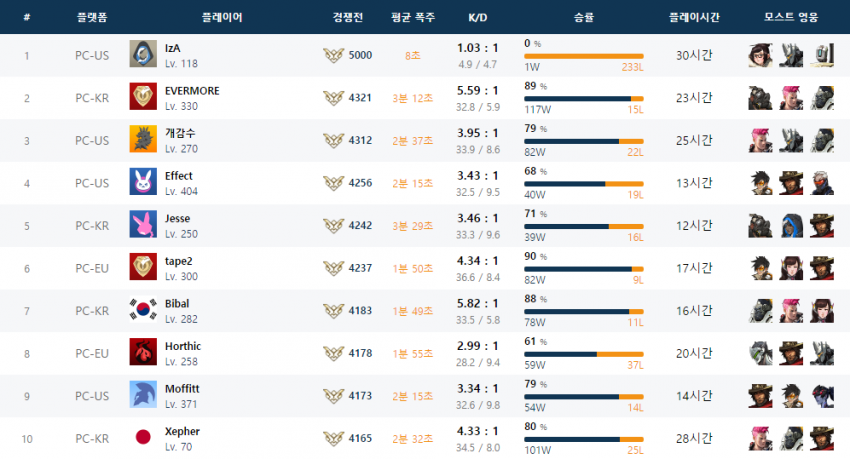Click Effect's D.Va bunny avatar icon

143,182
